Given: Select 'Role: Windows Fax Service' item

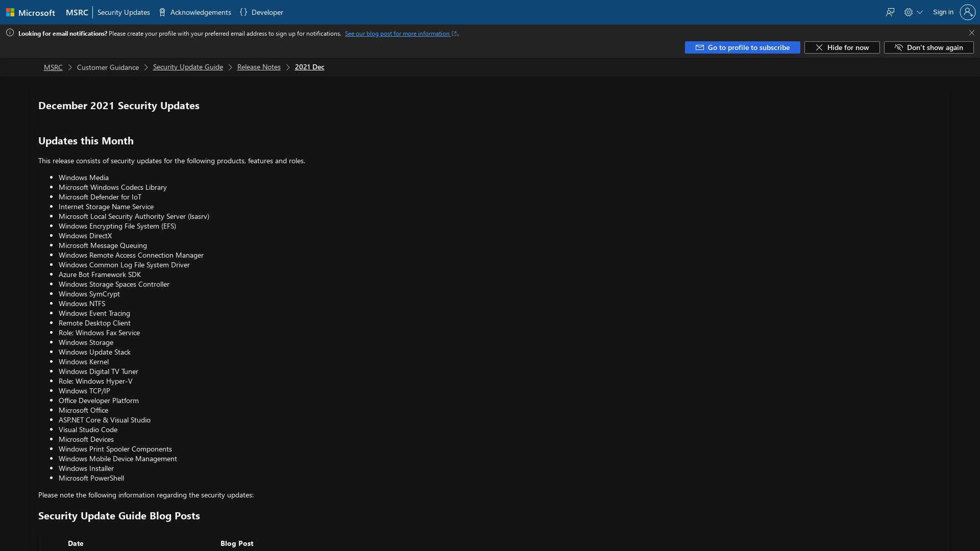Looking at the screenshot, I should (x=99, y=333).
